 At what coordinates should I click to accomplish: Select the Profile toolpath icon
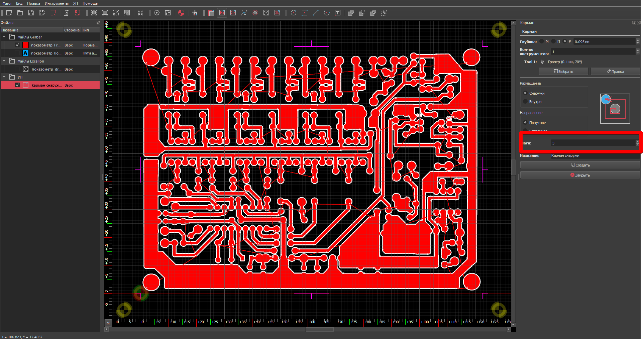point(211,13)
